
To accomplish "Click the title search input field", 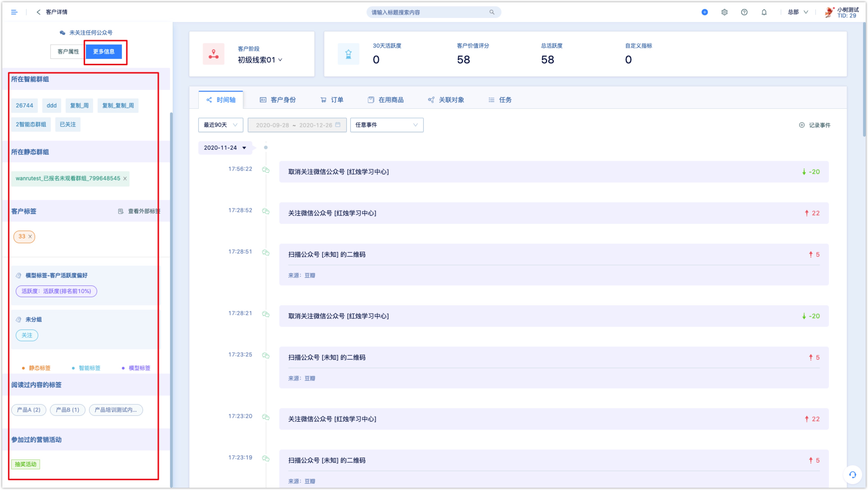I will click(x=434, y=12).
